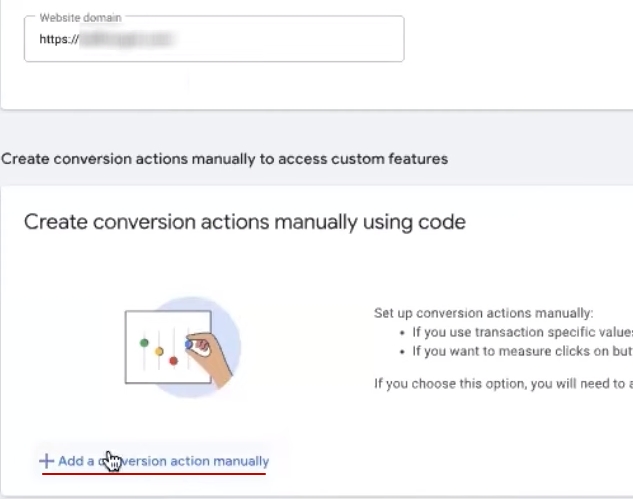Viewport: 633px width, 499px height.
Task: Click the green slider dot in the illustration
Action: 144,343
